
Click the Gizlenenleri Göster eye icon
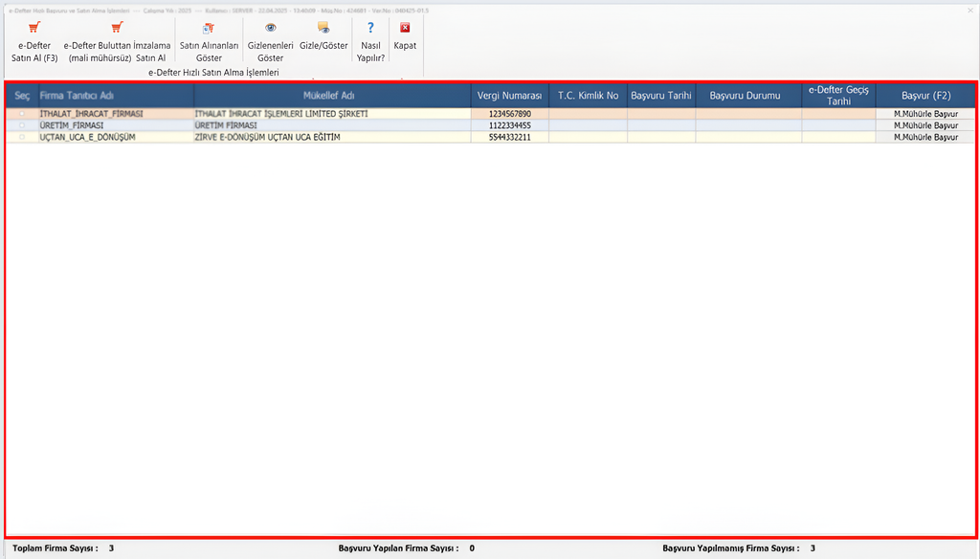(270, 28)
